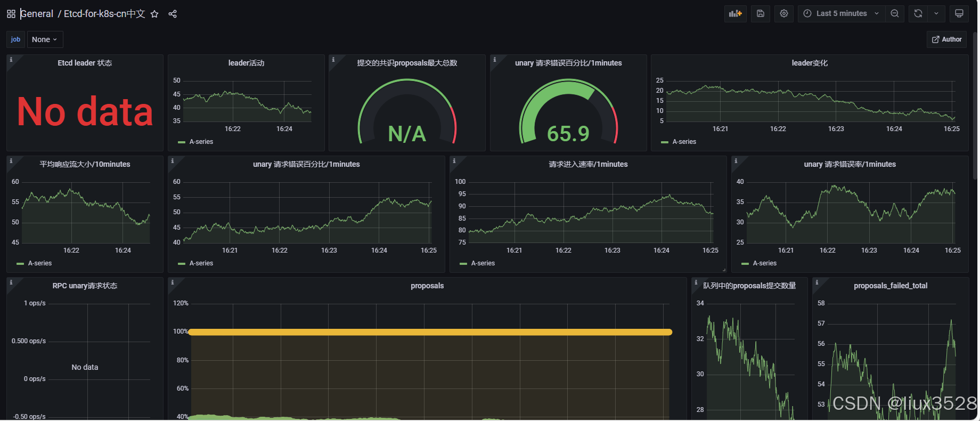Open proposals panel title menu

pyautogui.click(x=427, y=286)
